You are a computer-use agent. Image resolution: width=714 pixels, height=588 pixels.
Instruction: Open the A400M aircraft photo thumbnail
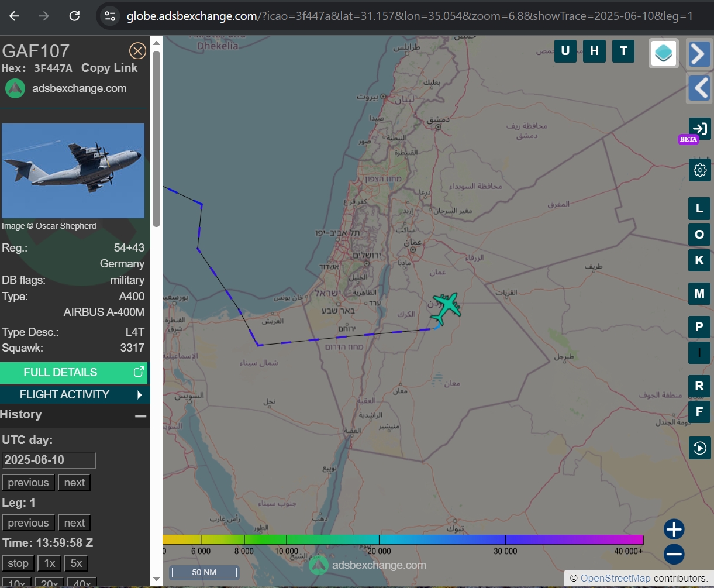coord(73,171)
